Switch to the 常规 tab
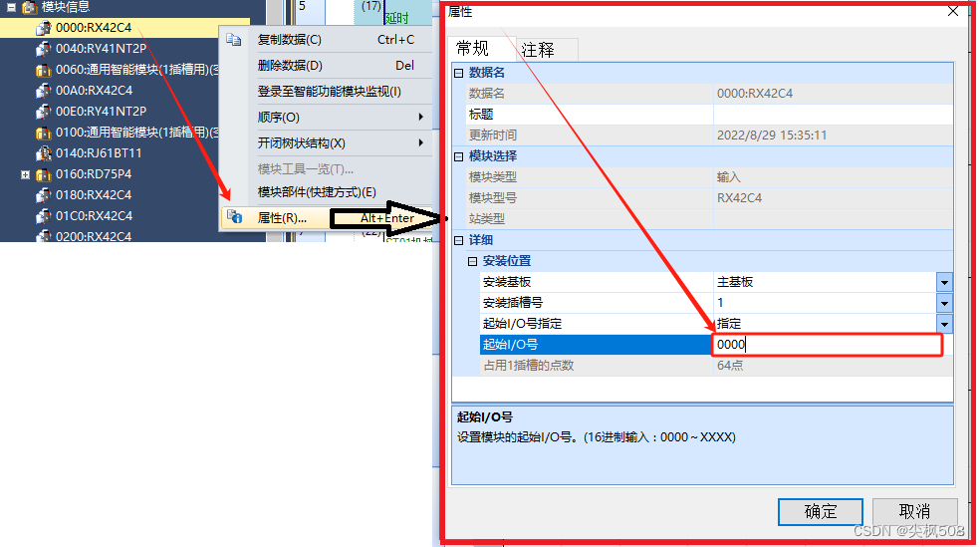 [x=473, y=48]
